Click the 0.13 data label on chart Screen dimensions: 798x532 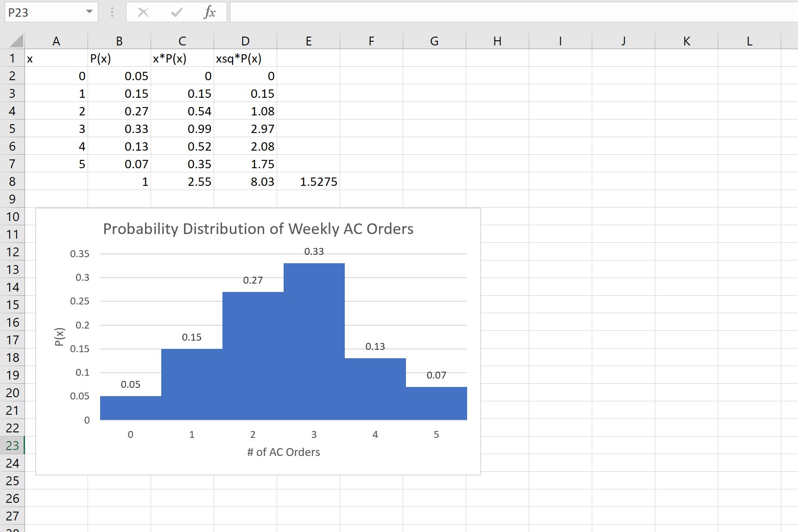(375, 347)
